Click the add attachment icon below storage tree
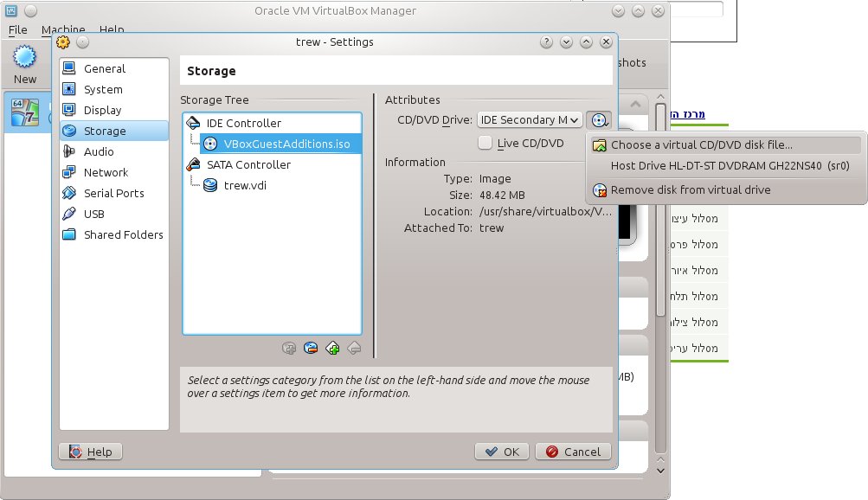The width and height of the screenshot is (868, 500). [x=288, y=348]
